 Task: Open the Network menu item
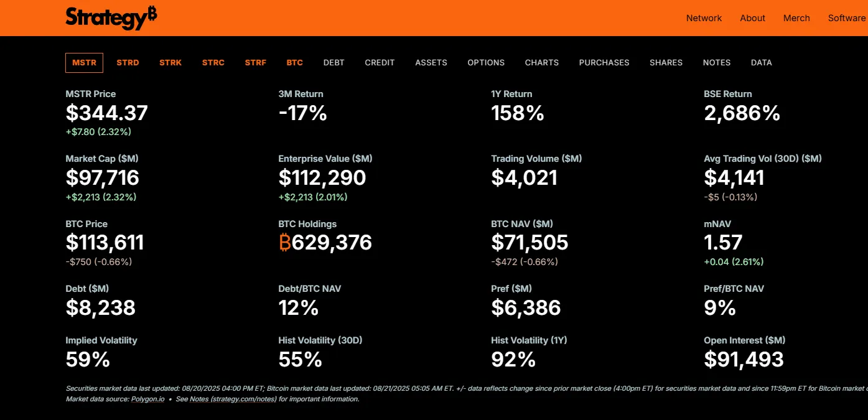(704, 18)
